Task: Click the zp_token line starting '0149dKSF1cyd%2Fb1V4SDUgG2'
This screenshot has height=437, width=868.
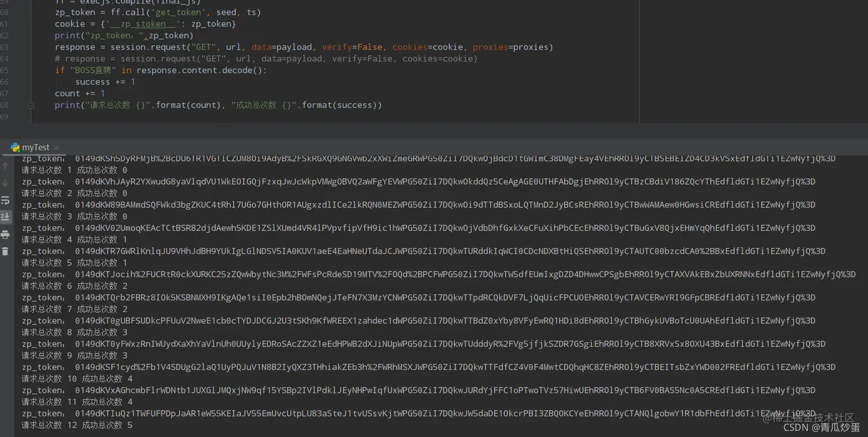Action: click(429, 367)
